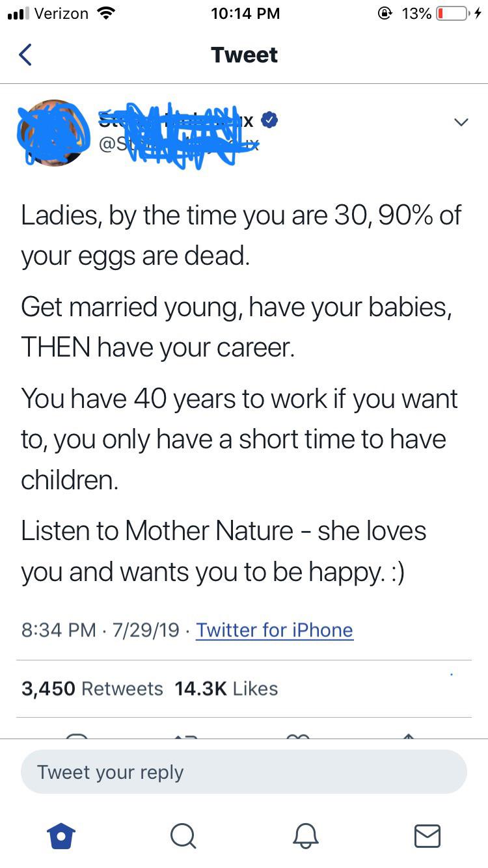Open the scribbled-out profile avatar
488x868 pixels.
point(55,132)
